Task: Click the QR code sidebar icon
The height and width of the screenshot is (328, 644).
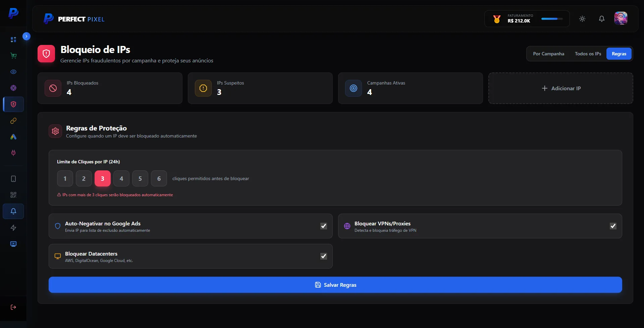Action: 13,195
